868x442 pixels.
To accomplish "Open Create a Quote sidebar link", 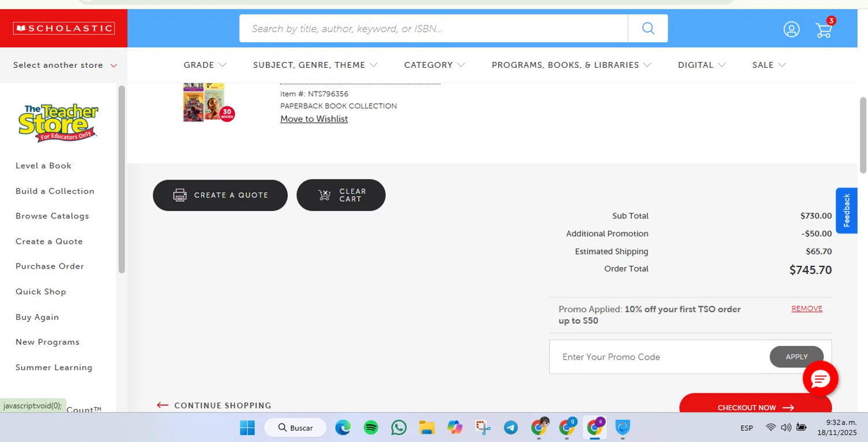I will pyautogui.click(x=49, y=242).
